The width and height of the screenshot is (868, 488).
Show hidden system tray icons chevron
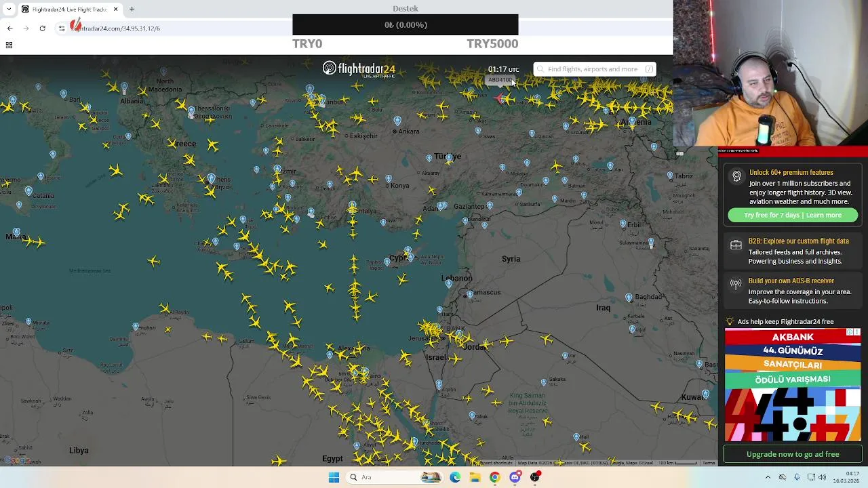pyautogui.click(x=768, y=477)
